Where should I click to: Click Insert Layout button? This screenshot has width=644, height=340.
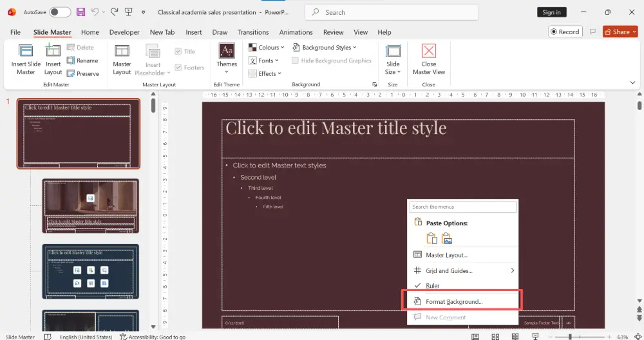[x=53, y=59]
